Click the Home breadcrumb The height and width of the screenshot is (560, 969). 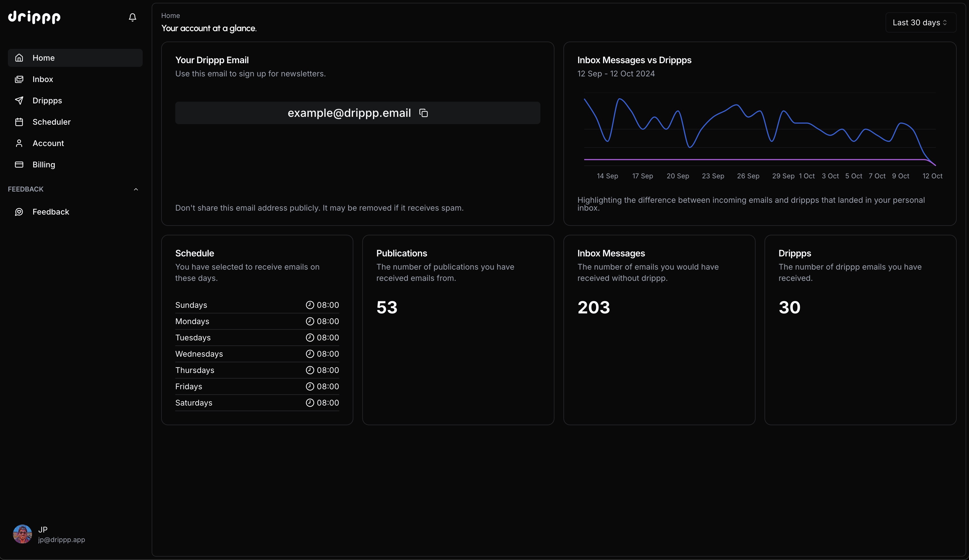tap(170, 16)
